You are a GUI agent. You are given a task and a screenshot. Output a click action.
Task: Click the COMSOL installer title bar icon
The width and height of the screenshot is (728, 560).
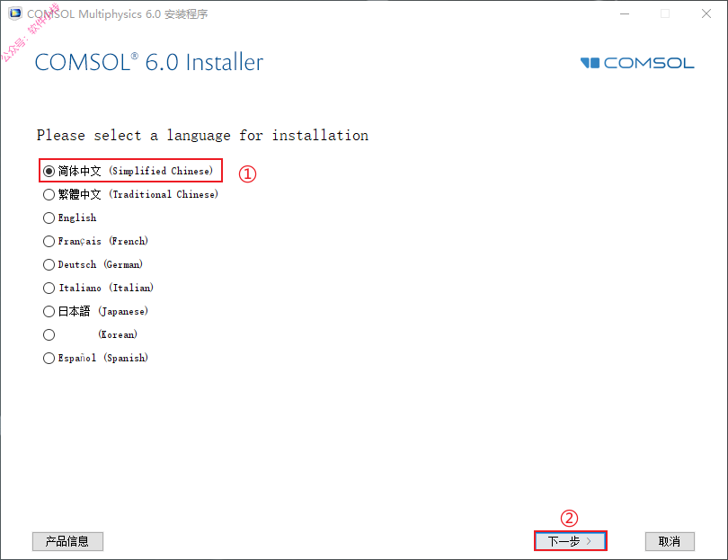click(x=15, y=13)
